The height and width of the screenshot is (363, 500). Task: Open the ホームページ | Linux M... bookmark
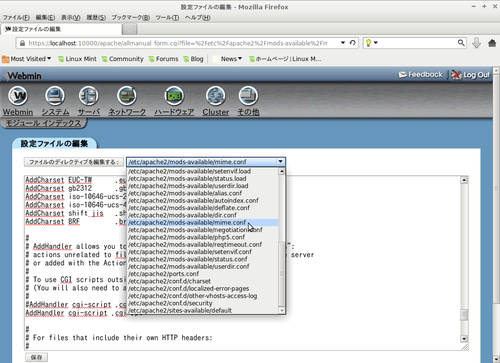coord(285,59)
